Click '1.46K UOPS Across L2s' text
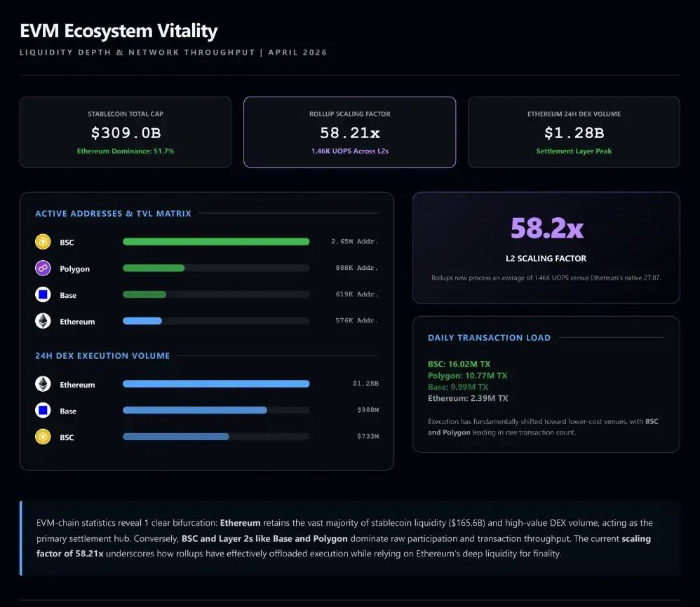The width and height of the screenshot is (700, 607). [349, 151]
